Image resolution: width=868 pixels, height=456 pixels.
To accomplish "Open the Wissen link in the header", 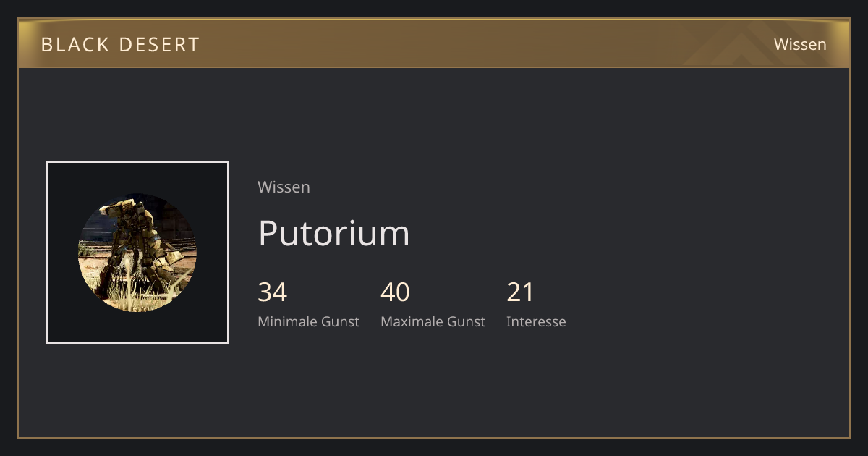I will coord(800,44).
